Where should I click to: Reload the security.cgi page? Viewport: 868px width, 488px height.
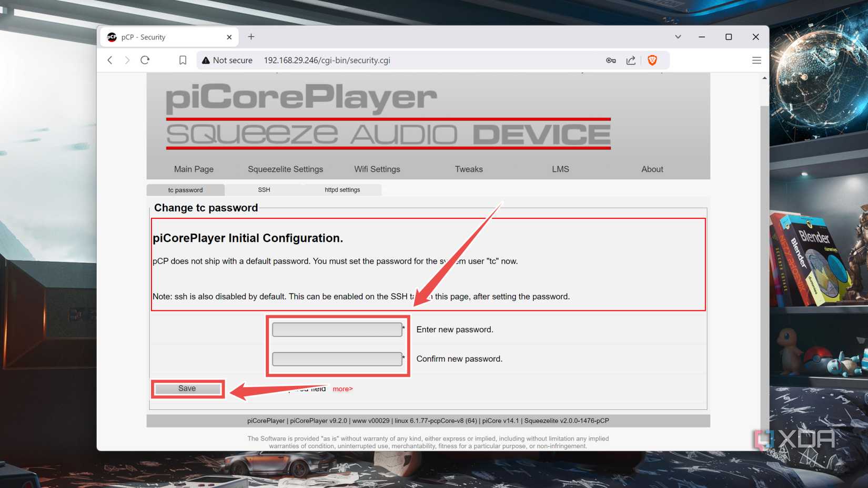[145, 60]
